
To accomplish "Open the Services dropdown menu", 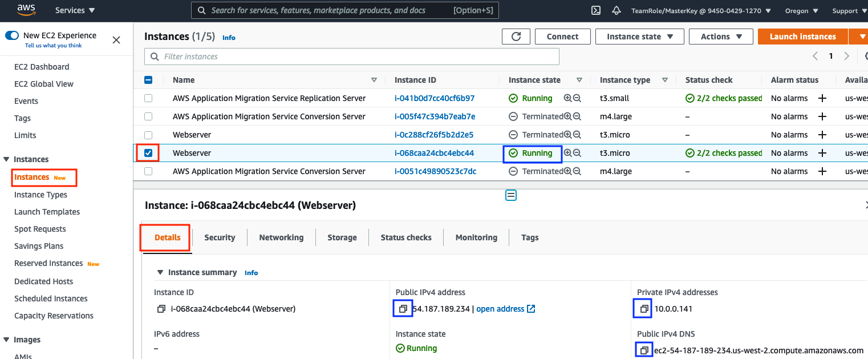I will [75, 10].
